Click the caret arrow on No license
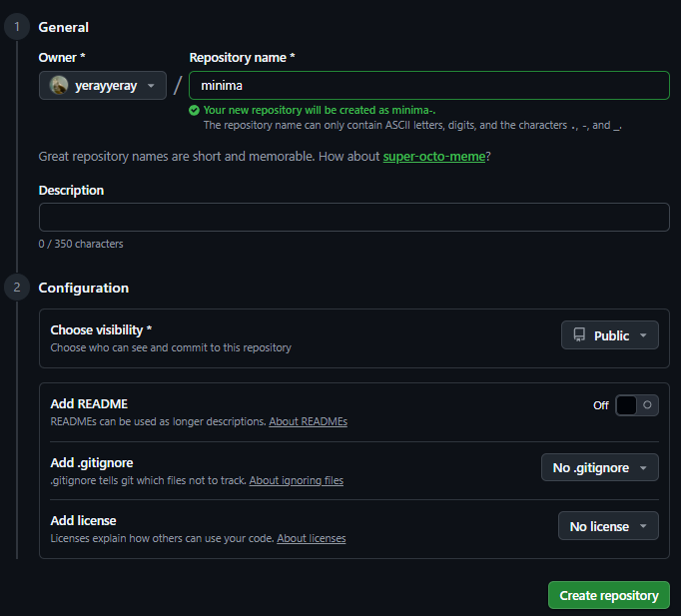This screenshot has height=616, width=681. pyautogui.click(x=643, y=526)
